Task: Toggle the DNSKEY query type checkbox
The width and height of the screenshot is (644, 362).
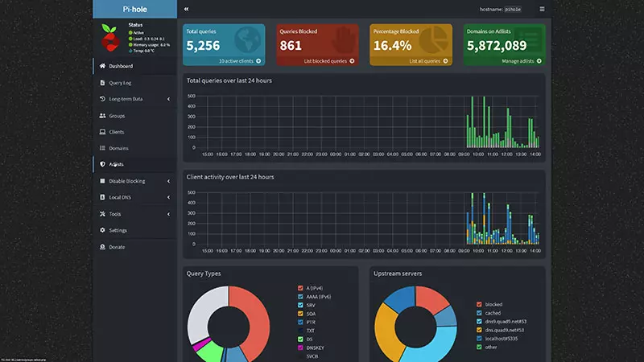Action: 300,348
